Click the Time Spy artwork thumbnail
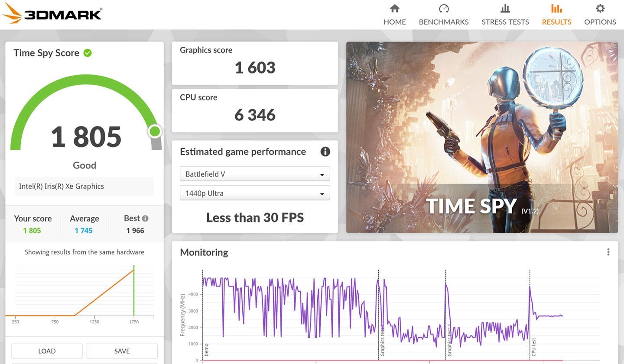Screen dimensions: 624x364 [x=482, y=137]
